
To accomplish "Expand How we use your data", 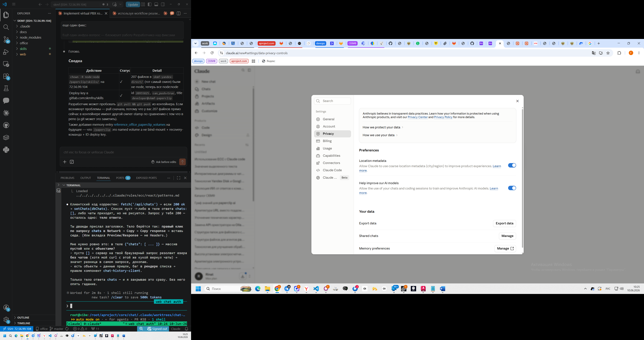I will (380, 135).
